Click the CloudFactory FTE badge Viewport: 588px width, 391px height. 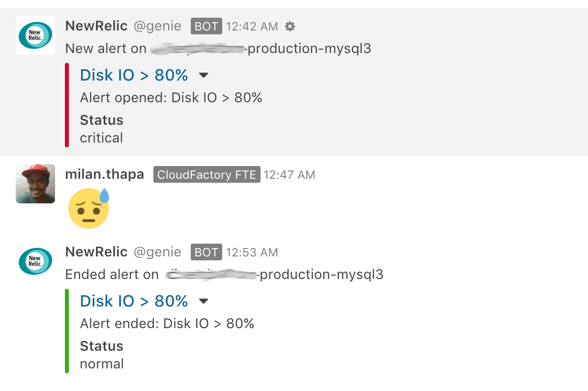click(x=206, y=174)
